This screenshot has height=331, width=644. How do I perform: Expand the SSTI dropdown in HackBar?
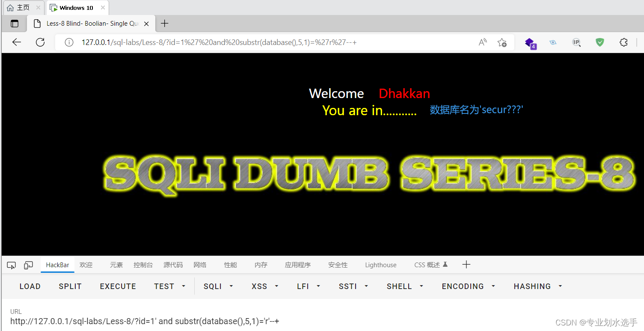coord(353,286)
